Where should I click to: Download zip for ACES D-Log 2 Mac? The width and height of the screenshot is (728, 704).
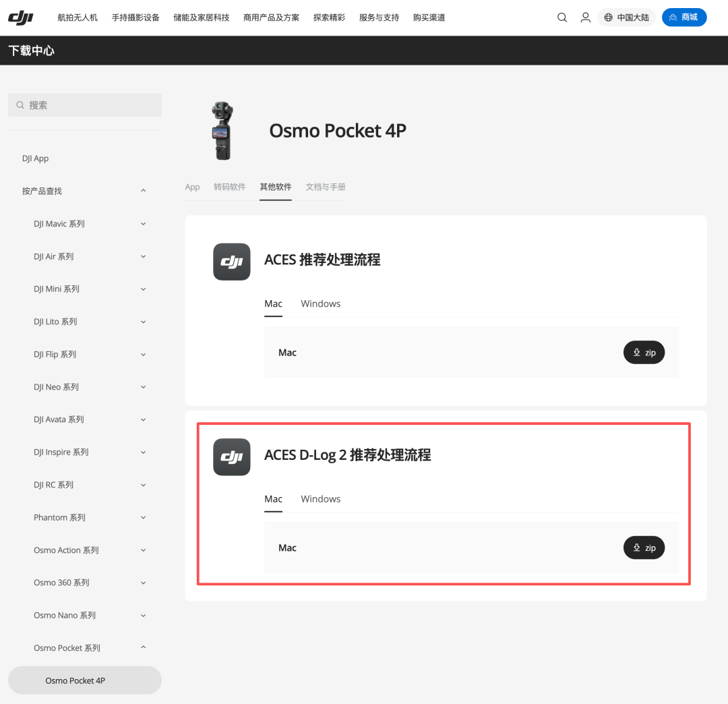644,548
